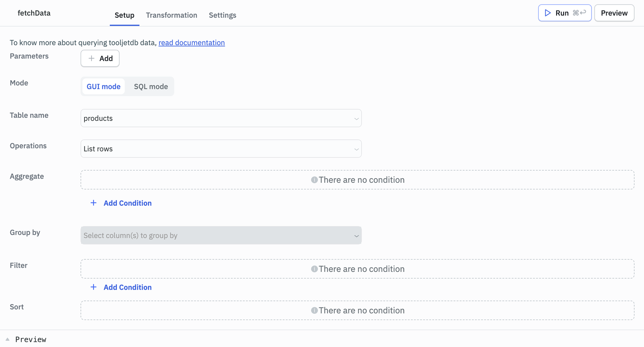This screenshot has width=644, height=347.
Task: Select GUI mode
Action: [x=103, y=86]
